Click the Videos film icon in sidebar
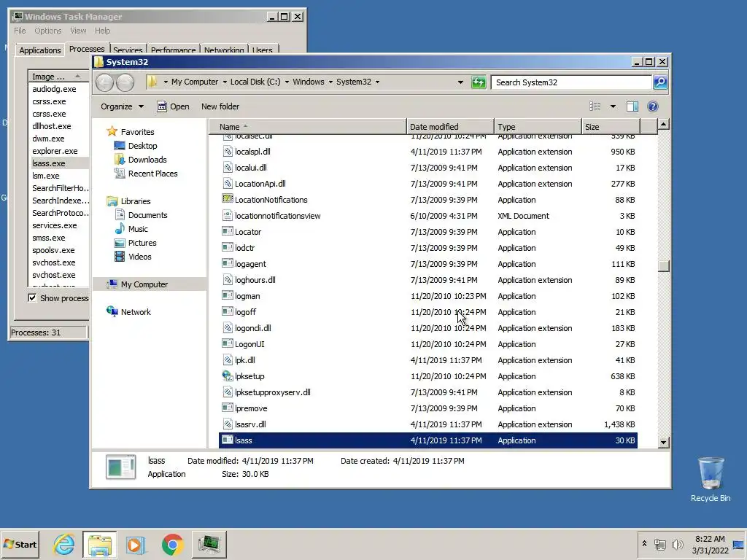The image size is (747, 560). pos(120,256)
